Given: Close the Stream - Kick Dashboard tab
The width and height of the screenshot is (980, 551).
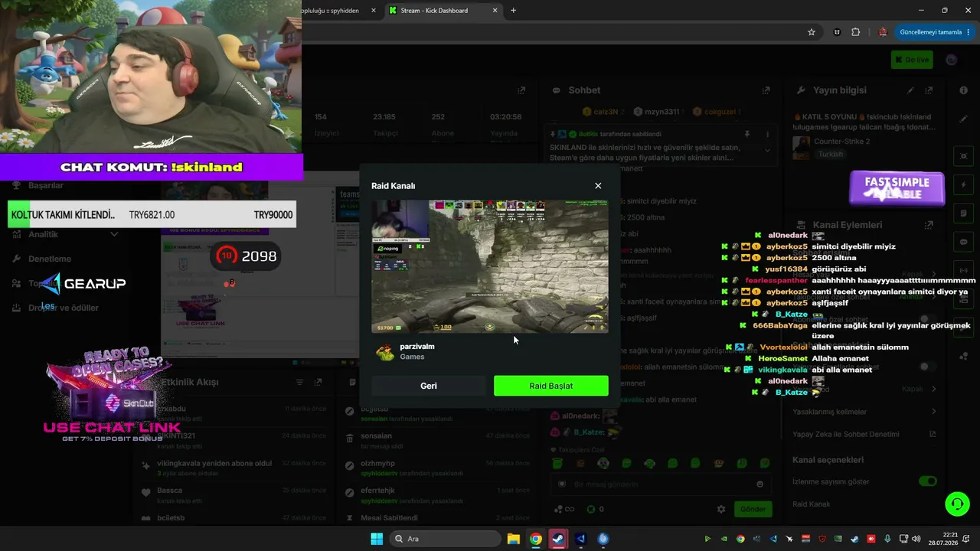Looking at the screenshot, I should click(495, 11).
